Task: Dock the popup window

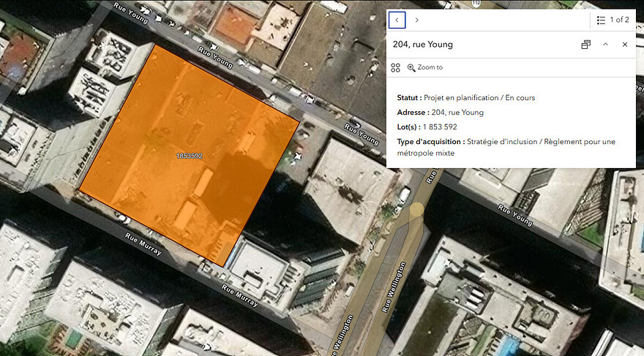Action: point(585,45)
